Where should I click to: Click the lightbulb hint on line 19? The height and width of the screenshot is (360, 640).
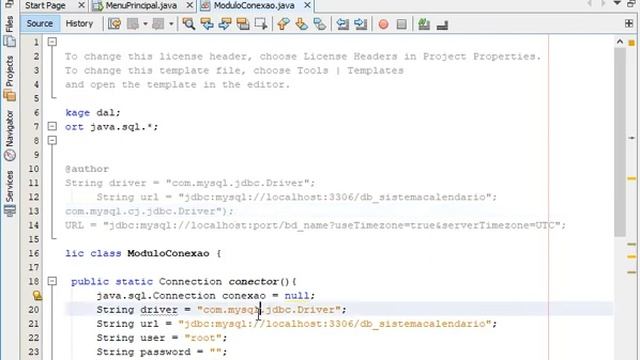(37, 296)
